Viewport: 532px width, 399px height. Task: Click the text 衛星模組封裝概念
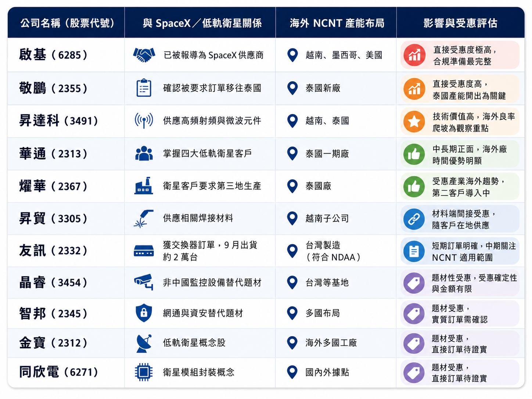(x=198, y=372)
